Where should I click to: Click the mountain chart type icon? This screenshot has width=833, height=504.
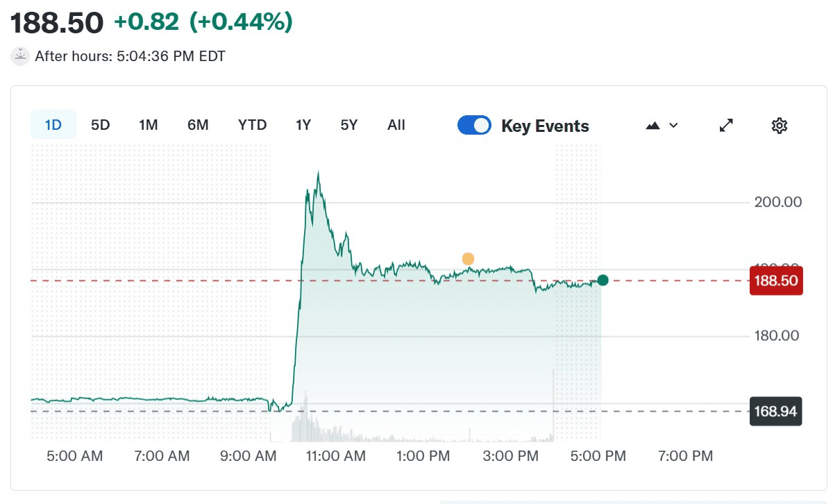point(653,126)
